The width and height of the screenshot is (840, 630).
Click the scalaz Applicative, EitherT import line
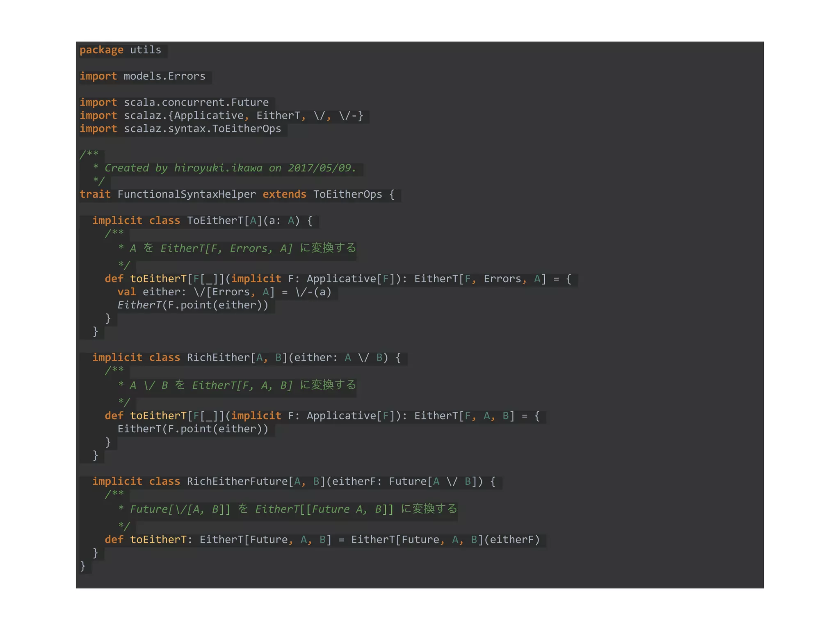coord(221,116)
